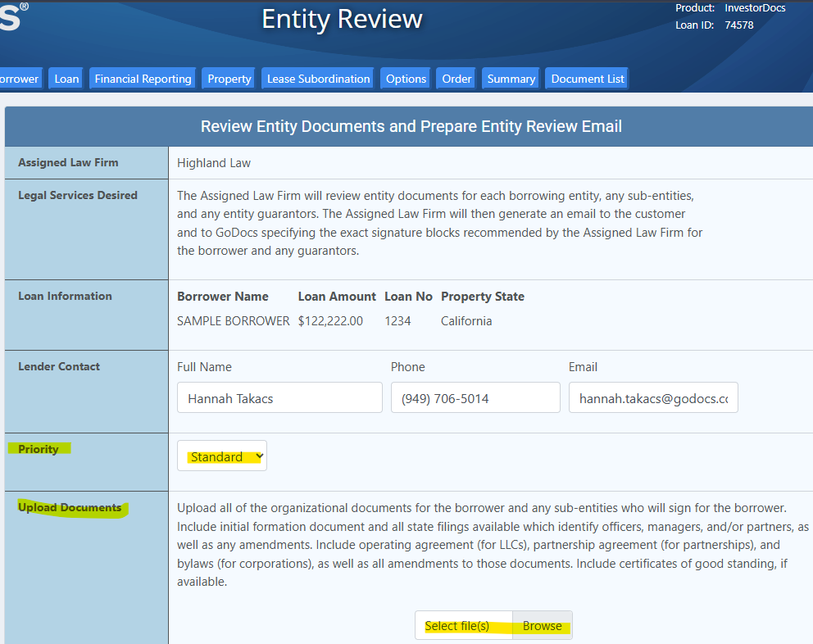813x644 pixels.
Task: Select the loan amount $122,222.00
Action: click(x=330, y=321)
